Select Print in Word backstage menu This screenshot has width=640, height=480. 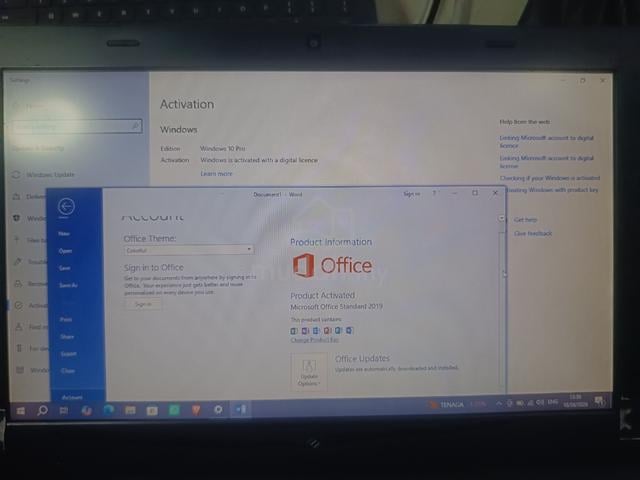(x=66, y=319)
